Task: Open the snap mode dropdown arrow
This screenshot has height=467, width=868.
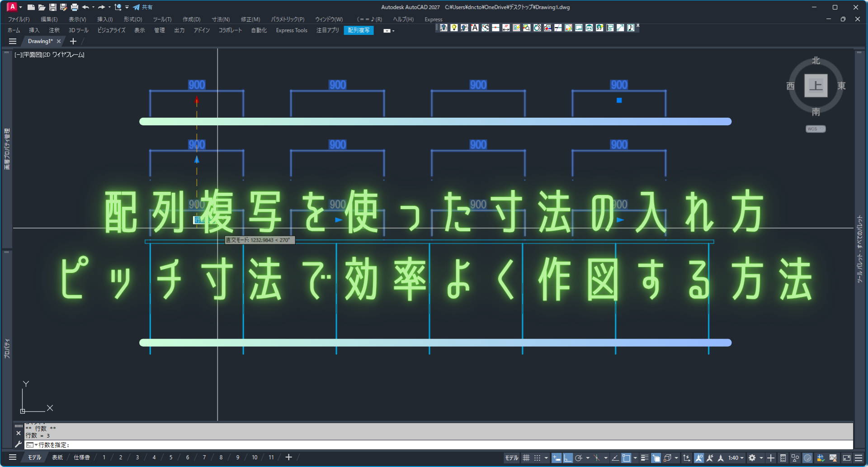Action: pos(546,458)
